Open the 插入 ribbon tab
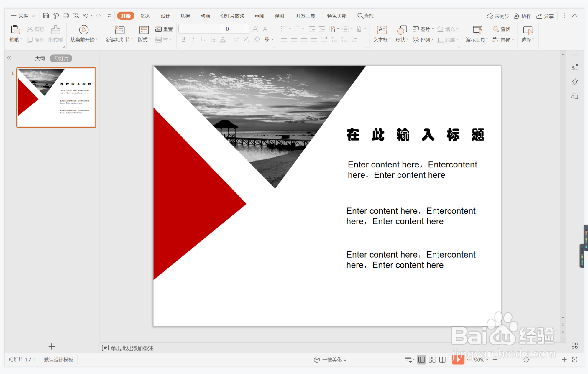 point(145,16)
